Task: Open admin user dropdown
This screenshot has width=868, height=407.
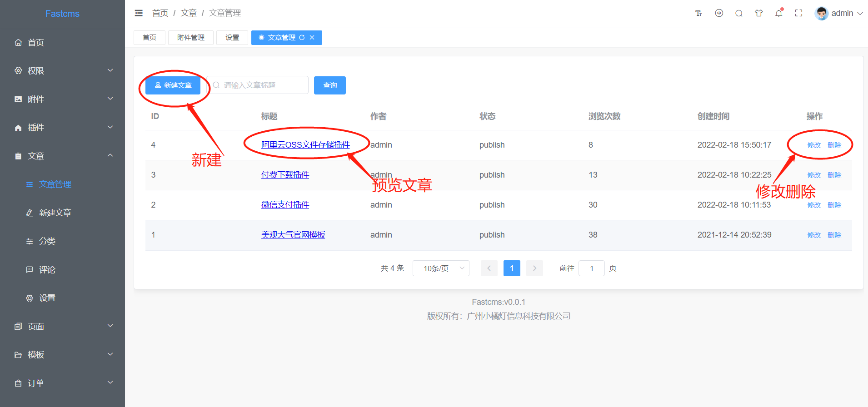Action: coord(839,13)
